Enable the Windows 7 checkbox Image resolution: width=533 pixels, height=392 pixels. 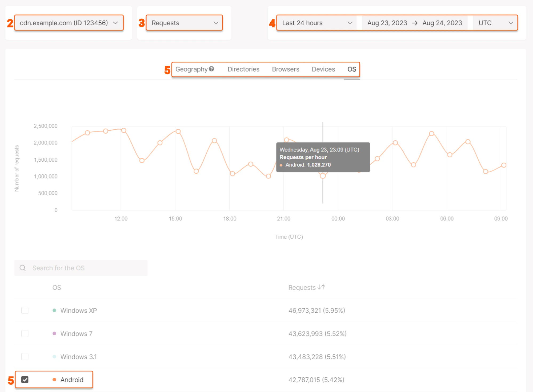[25, 333]
